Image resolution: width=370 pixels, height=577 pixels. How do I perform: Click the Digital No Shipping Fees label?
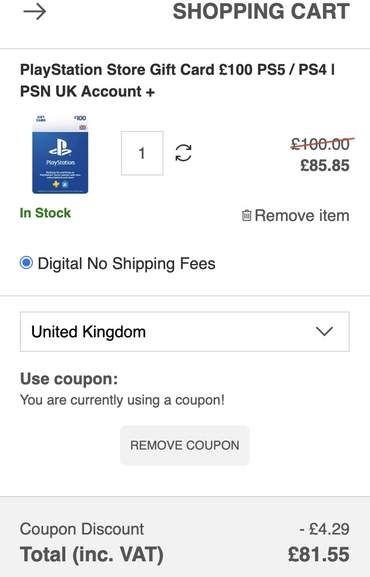click(127, 263)
